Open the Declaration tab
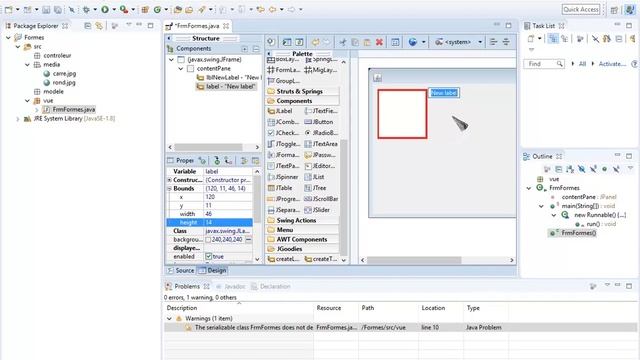640x360 pixels. (271, 287)
